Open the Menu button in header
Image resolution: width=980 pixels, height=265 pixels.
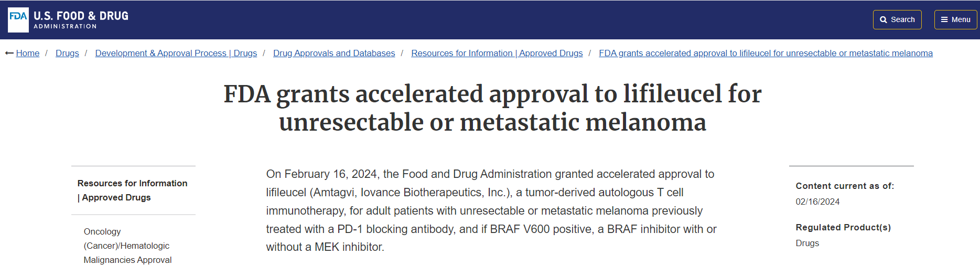tap(956, 20)
